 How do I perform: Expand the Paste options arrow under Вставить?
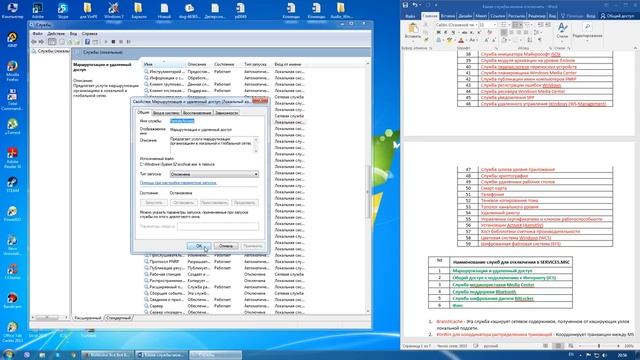coord(413,40)
